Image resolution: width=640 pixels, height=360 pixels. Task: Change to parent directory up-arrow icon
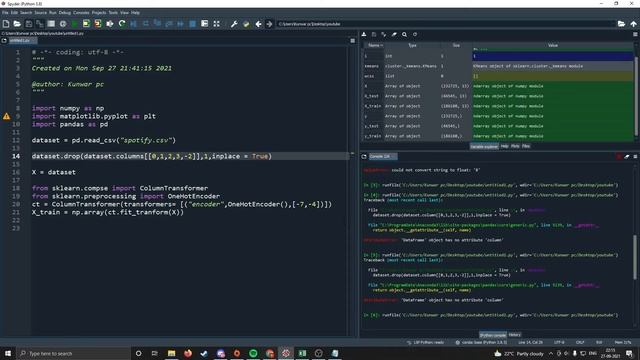pyautogui.click(x=633, y=24)
